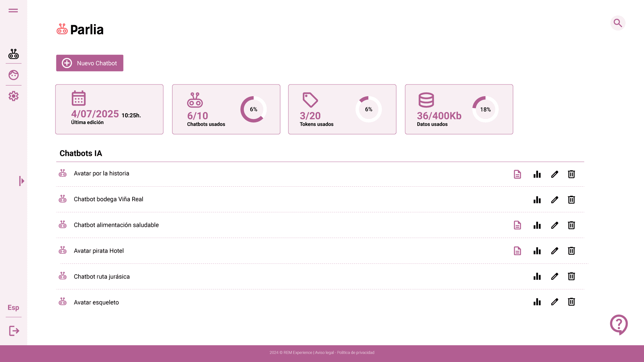Open document for Avatar por la historia
This screenshot has width=644, height=362.
click(x=517, y=174)
